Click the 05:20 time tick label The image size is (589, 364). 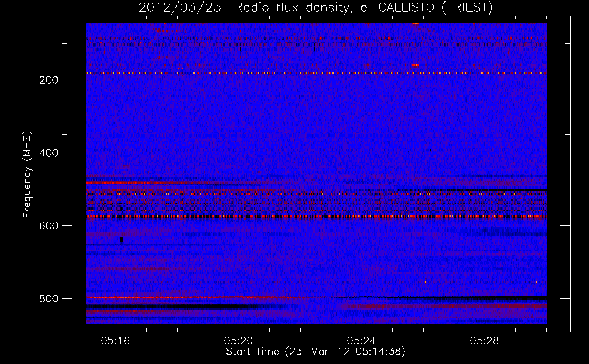click(x=239, y=341)
